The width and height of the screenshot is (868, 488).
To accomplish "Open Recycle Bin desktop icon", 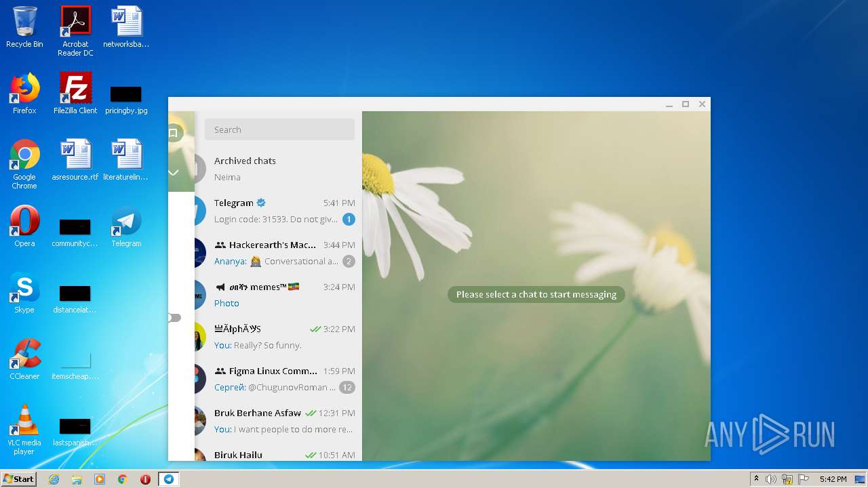I will (24, 27).
